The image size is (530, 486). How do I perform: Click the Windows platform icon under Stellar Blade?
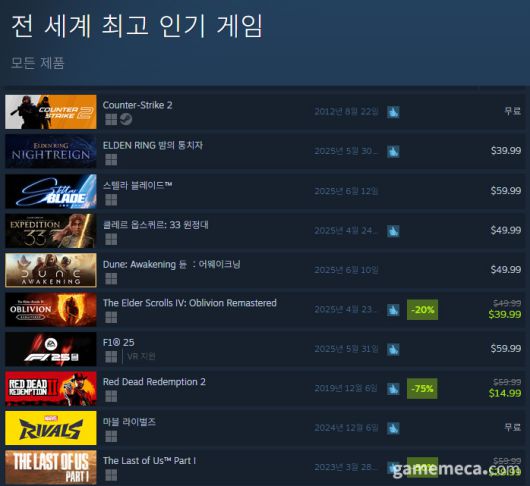pos(111,199)
